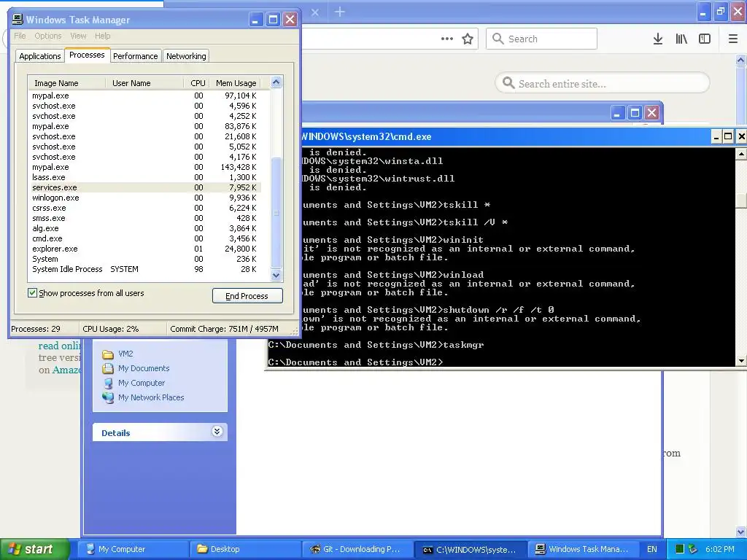Click the EN language indicator
The image size is (747, 560).
tap(652, 549)
